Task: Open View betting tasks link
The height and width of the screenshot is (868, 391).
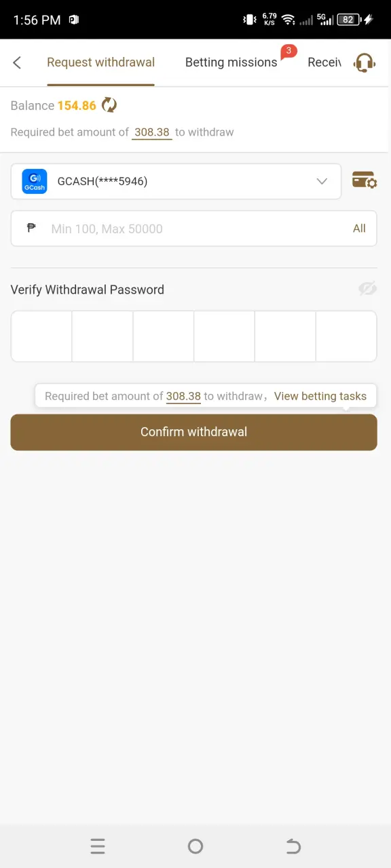Action: [x=320, y=396]
